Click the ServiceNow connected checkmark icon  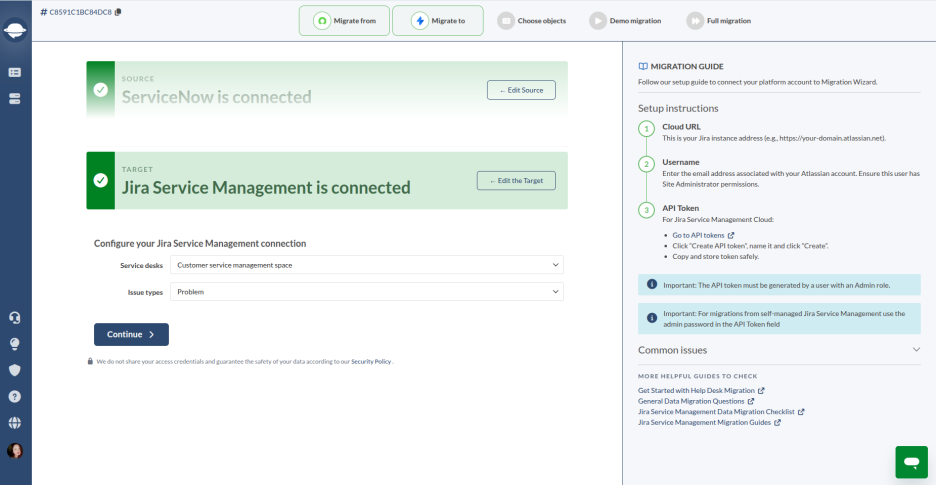coord(101,90)
